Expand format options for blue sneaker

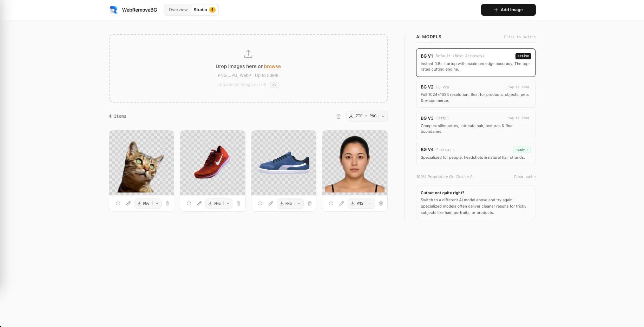299,203
